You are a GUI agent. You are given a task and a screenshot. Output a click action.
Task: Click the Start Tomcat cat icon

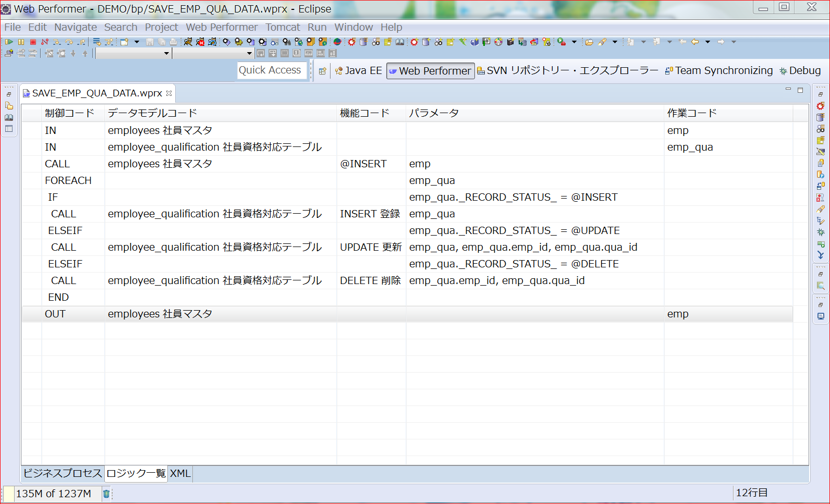[x=188, y=42]
